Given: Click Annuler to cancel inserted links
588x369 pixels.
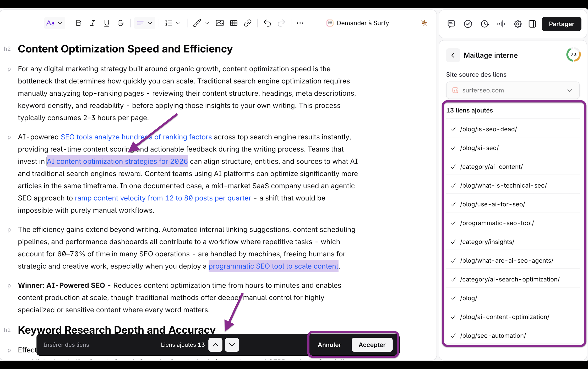Looking at the screenshot, I should click(329, 345).
